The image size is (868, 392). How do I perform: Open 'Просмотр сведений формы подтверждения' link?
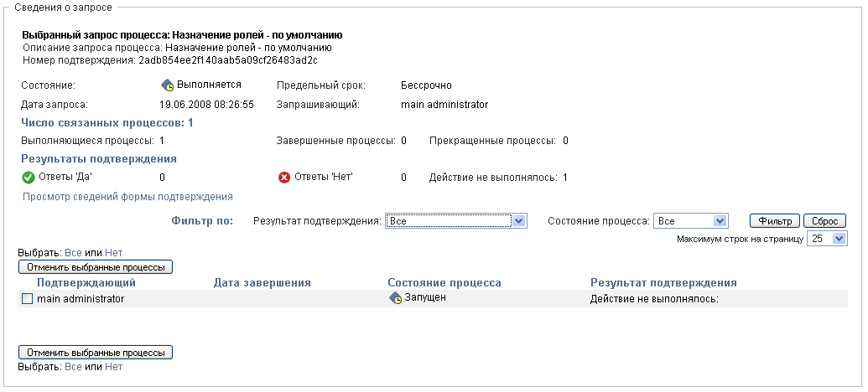[x=127, y=197]
